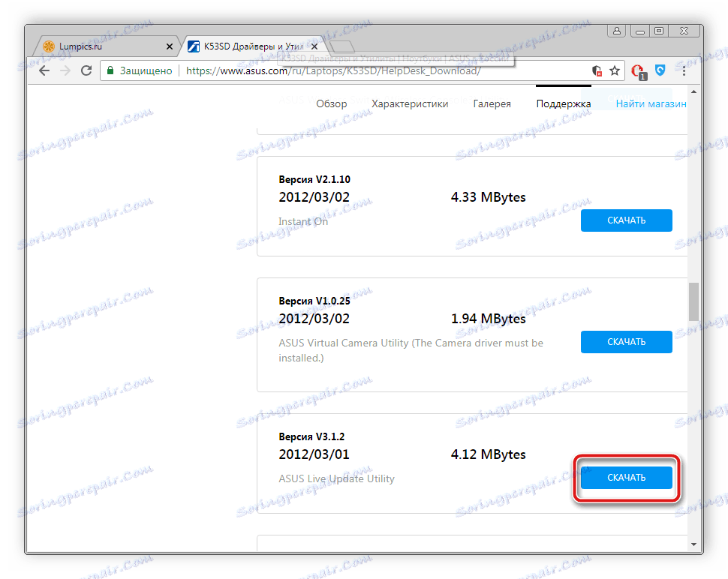Click the Защищено padlock icon
This screenshot has width=728, height=579.
point(110,70)
